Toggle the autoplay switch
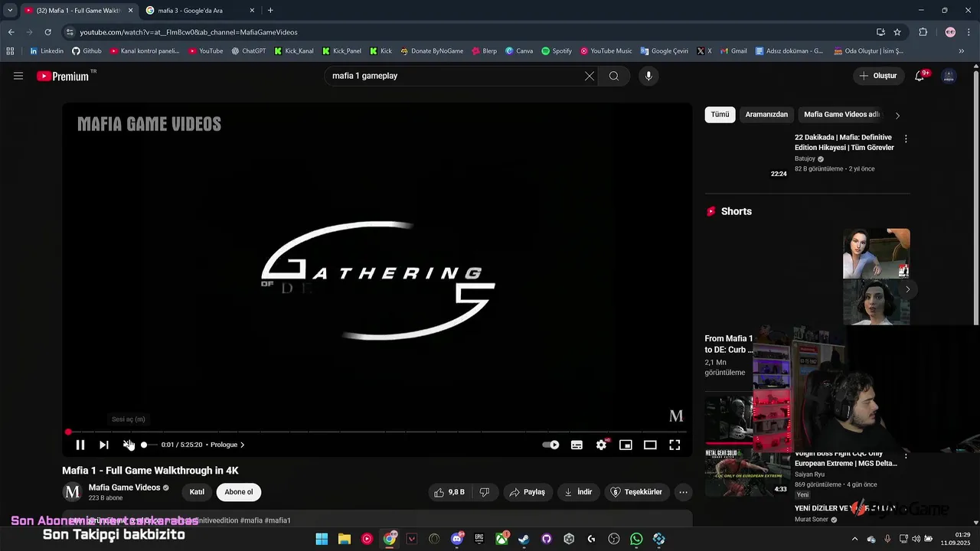980x551 pixels. click(x=550, y=445)
